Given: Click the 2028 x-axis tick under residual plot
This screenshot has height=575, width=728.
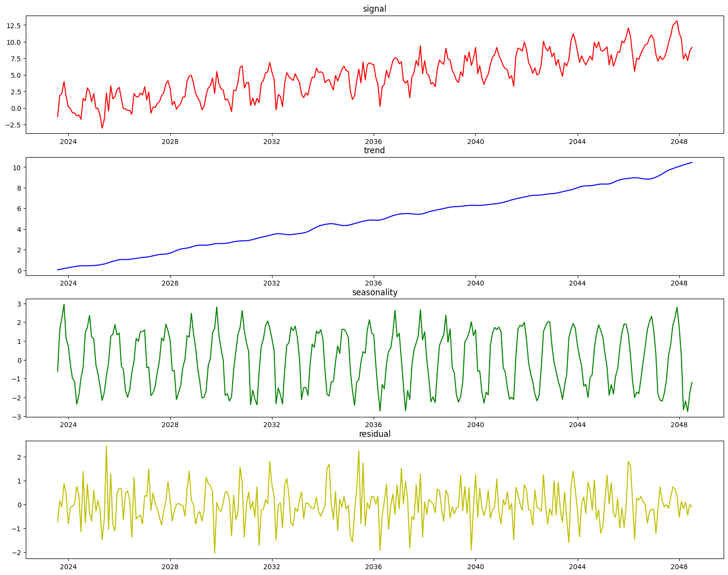Looking at the screenshot, I should [170, 567].
